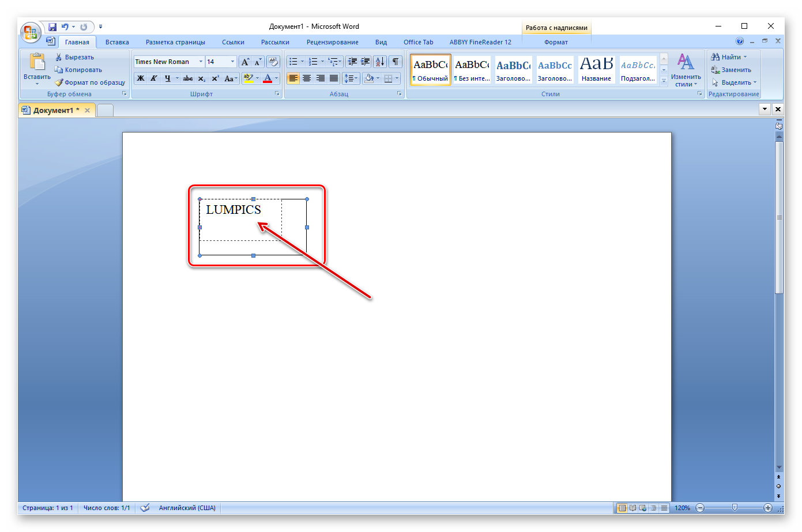Viewport: 802px width, 532px height.
Task: Increase font size with Grow Font icon
Action: [x=245, y=62]
